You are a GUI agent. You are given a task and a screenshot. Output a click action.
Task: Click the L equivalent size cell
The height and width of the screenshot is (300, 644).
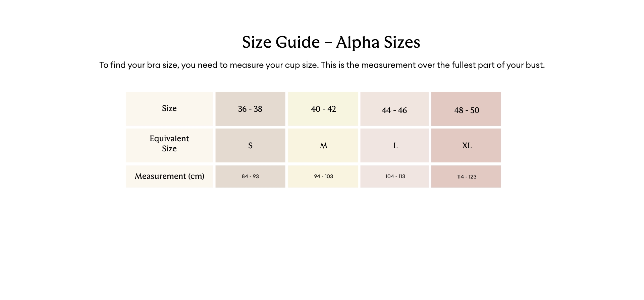(394, 146)
